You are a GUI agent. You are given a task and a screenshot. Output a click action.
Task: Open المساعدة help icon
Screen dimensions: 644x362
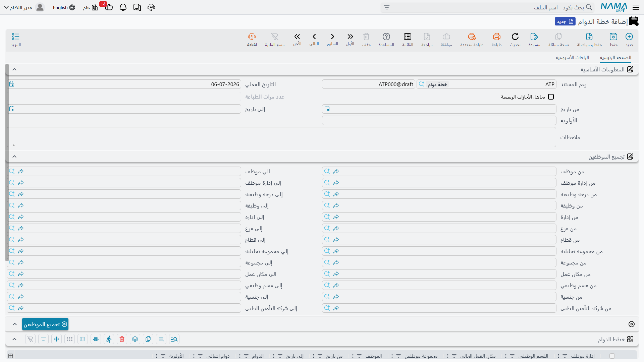386,40
